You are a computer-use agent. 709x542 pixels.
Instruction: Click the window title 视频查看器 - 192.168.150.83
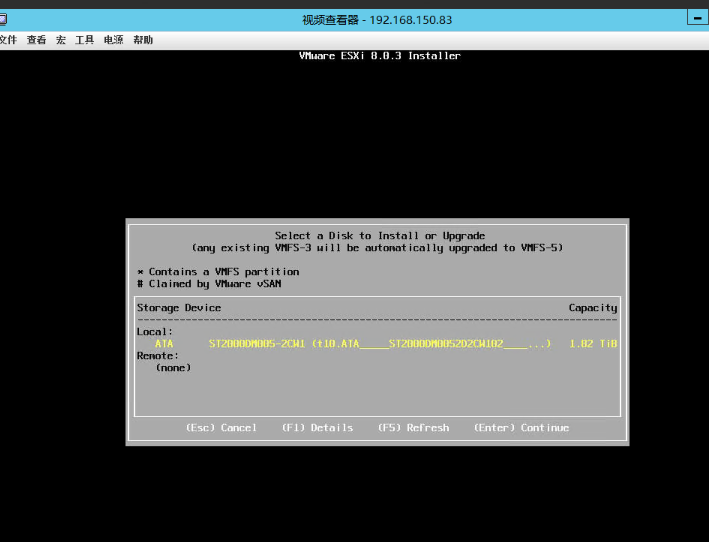point(377,20)
